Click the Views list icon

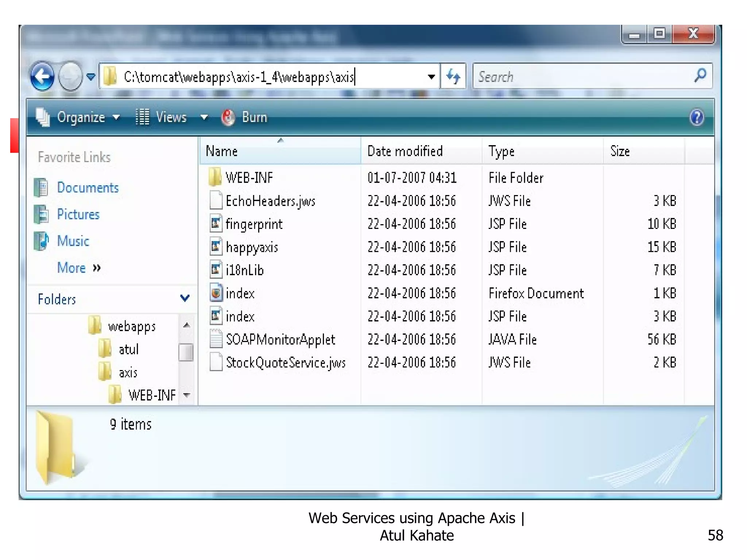142,117
